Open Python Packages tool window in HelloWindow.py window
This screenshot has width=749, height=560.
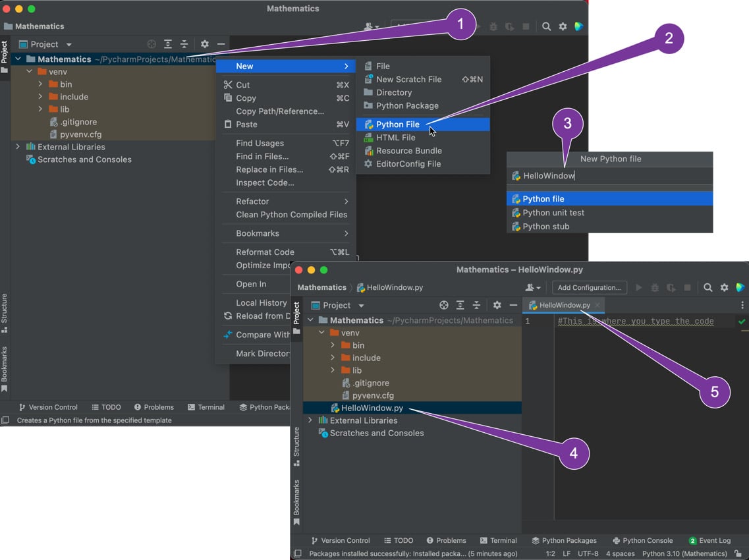click(564, 540)
